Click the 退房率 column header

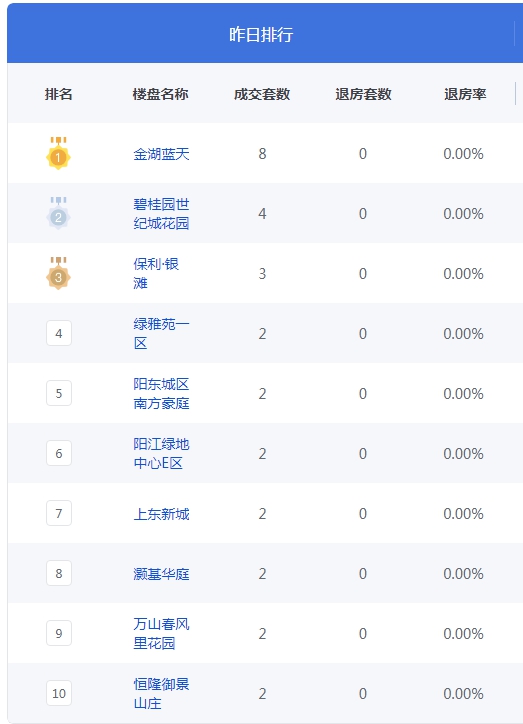pyautogui.click(x=465, y=94)
